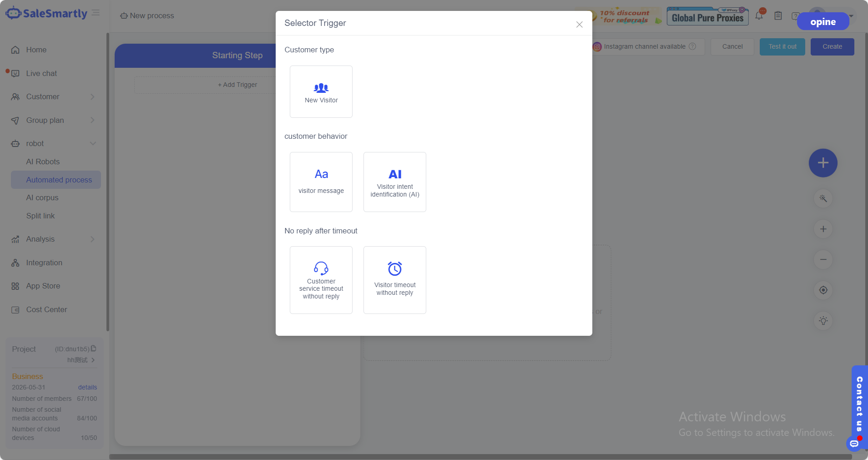Click the Group plan paper-plane icon
868x460 pixels.
tap(15, 121)
